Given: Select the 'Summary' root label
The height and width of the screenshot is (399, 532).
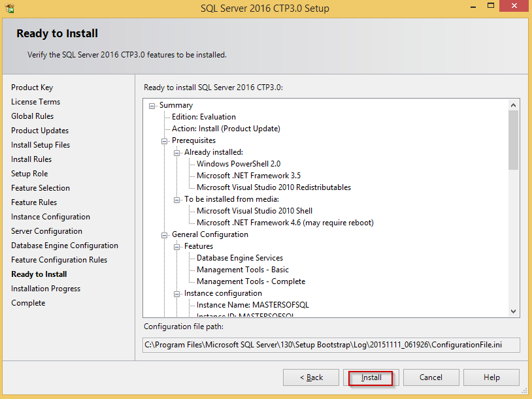Looking at the screenshot, I should pyautogui.click(x=176, y=105).
